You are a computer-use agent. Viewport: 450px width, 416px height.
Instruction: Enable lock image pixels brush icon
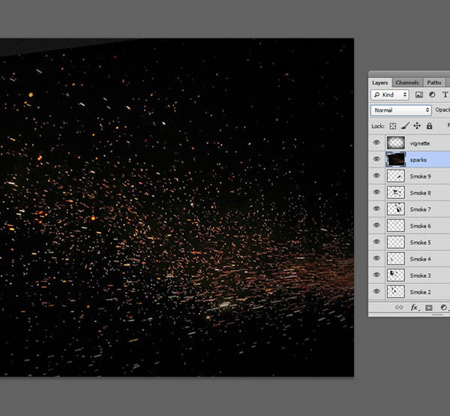click(405, 126)
